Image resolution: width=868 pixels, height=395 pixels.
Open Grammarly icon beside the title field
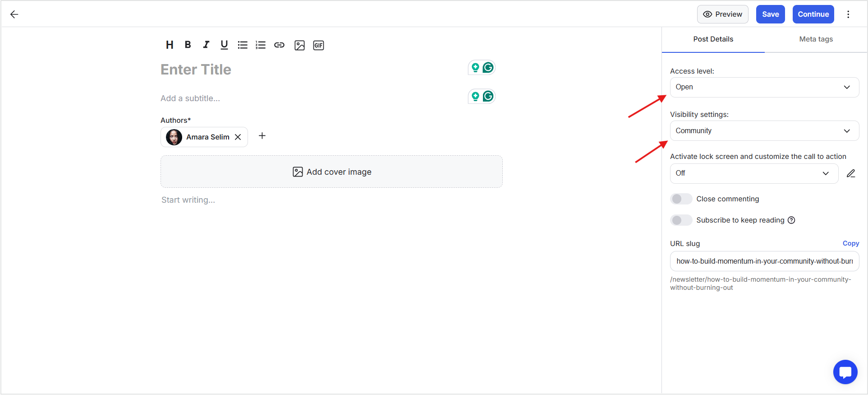[x=488, y=68]
